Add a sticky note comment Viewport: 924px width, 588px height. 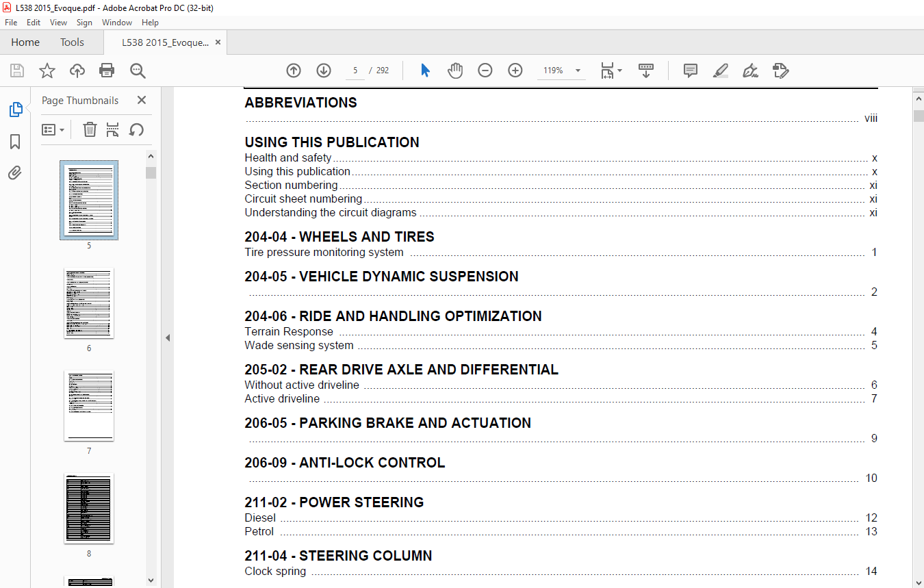coord(691,71)
